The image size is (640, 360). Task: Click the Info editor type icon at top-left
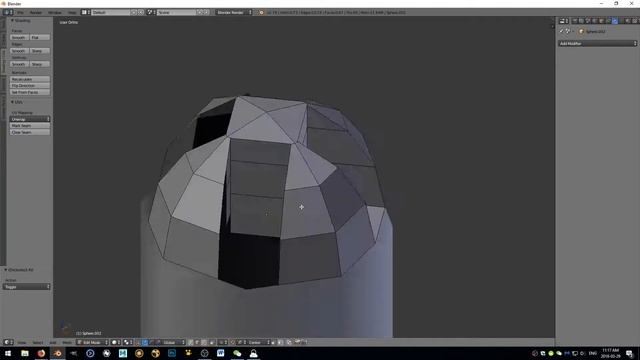tap(8, 12)
